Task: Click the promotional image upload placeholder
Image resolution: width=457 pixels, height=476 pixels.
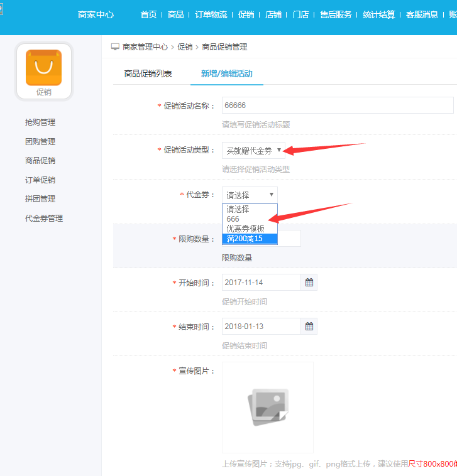Action: (268, 407)
